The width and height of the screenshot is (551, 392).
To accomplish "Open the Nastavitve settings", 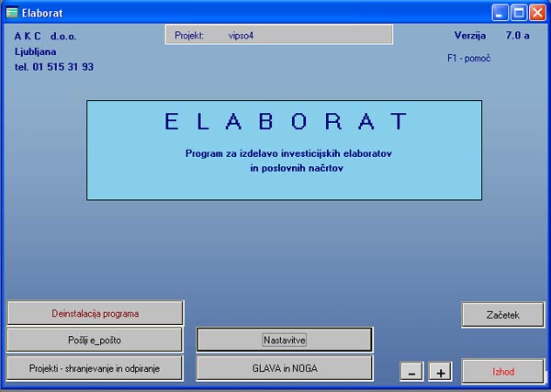I will click(285, 340).
